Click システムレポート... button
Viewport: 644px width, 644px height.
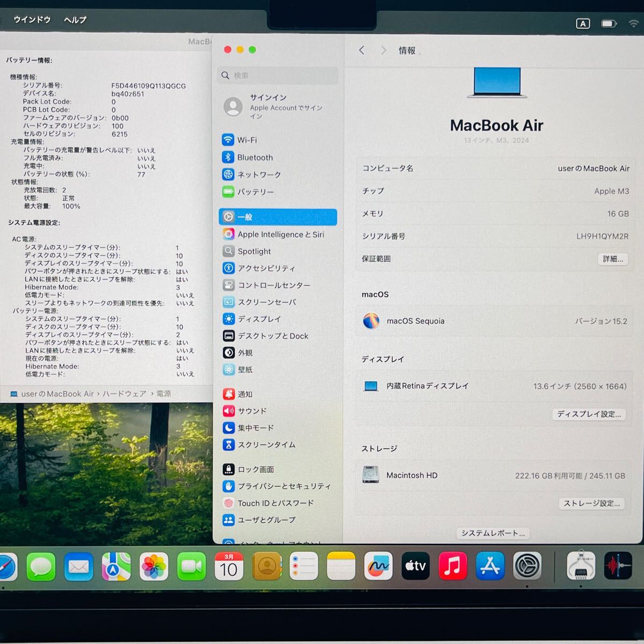493,533
